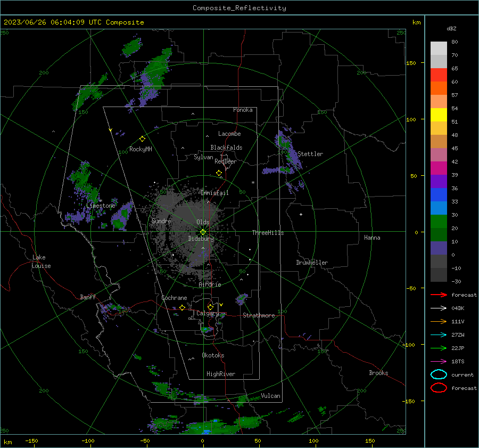This screenshot has width=479, height=448.
Task: Click the 'Lake Louise' map label
Action: click(x=41, y=262)
